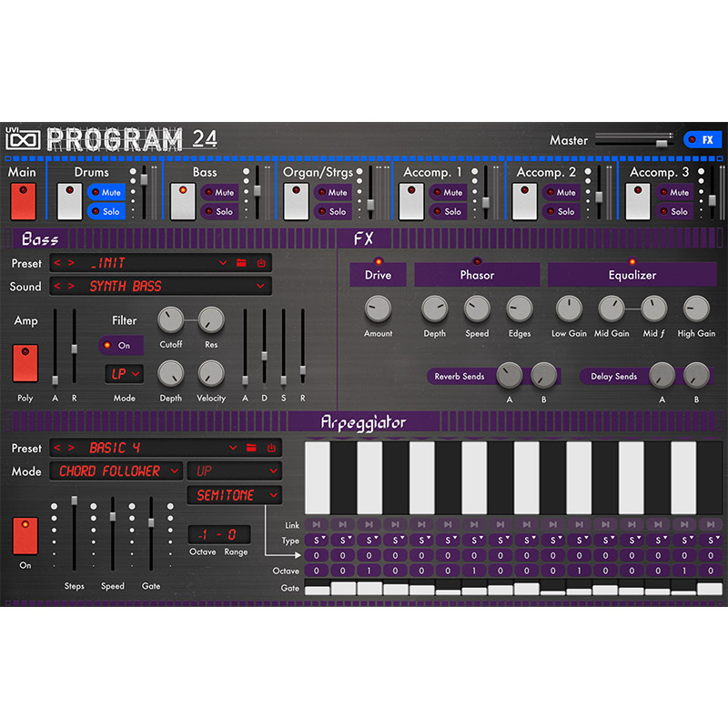Screen dimensions: 728x728
Task: Click the Mid f knob
Action: 653,308
